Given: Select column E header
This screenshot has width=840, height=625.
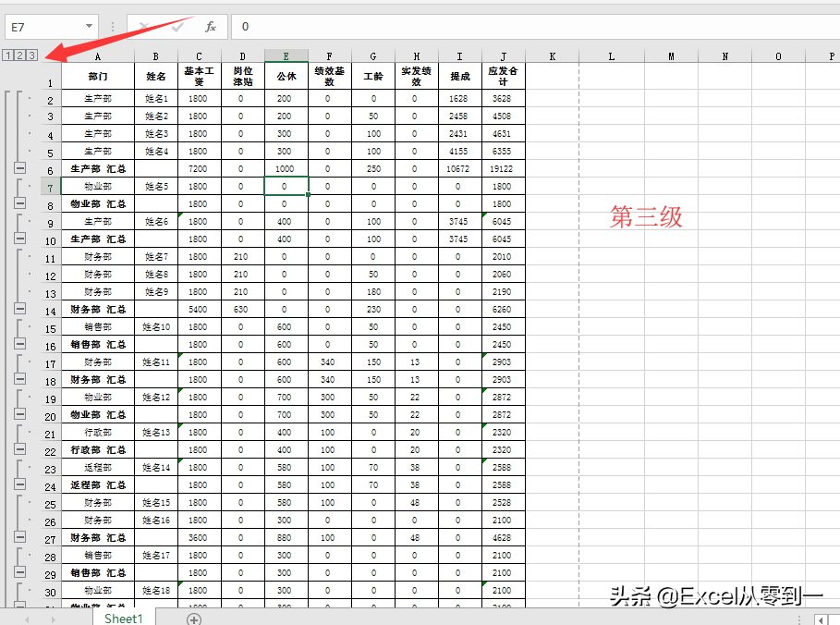Looking at the screenshot, I should [286, 56].
